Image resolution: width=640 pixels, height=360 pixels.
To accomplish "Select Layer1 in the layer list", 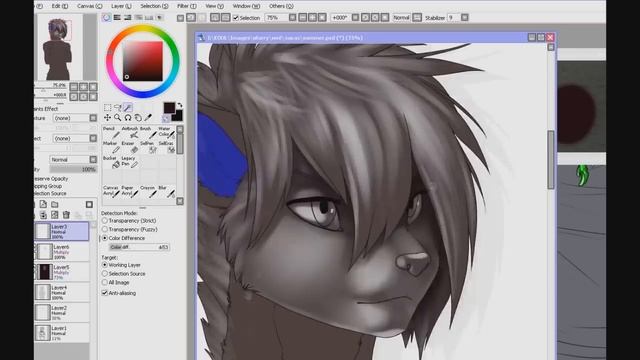I will click(x=62, y=333).
